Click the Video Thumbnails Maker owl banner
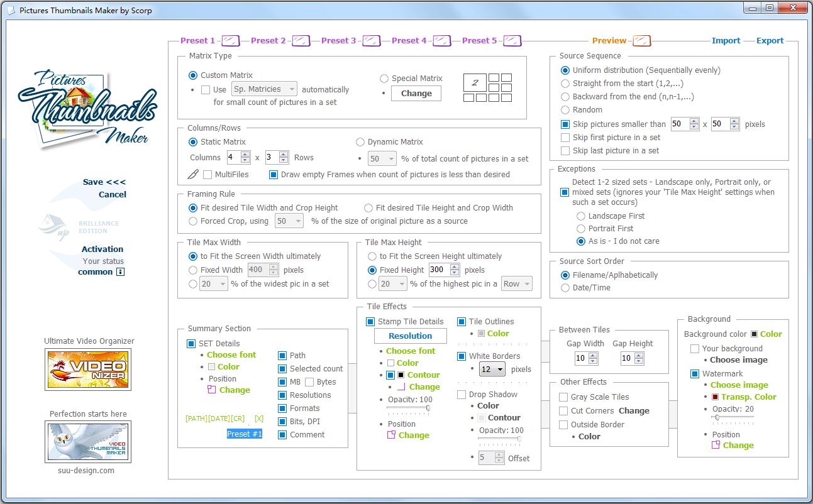 pyautogui.click(x=88, y=442)
